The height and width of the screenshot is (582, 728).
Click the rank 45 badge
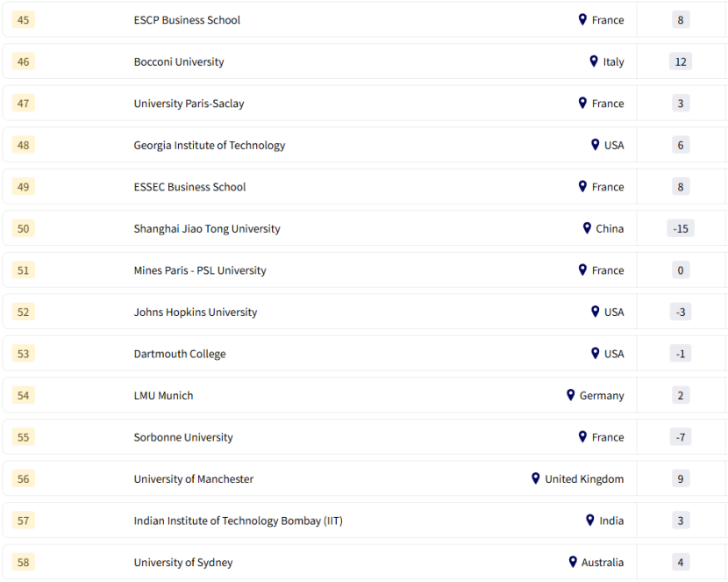[24, 19]
